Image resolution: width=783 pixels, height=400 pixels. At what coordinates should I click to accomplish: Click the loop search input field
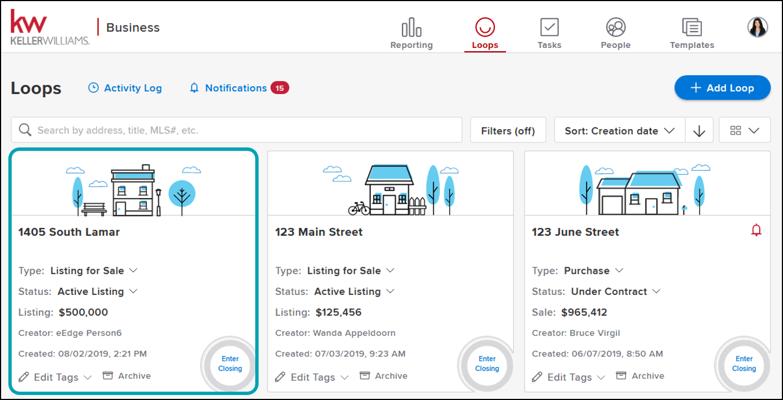pyautogui.click(x=236, y=130)
